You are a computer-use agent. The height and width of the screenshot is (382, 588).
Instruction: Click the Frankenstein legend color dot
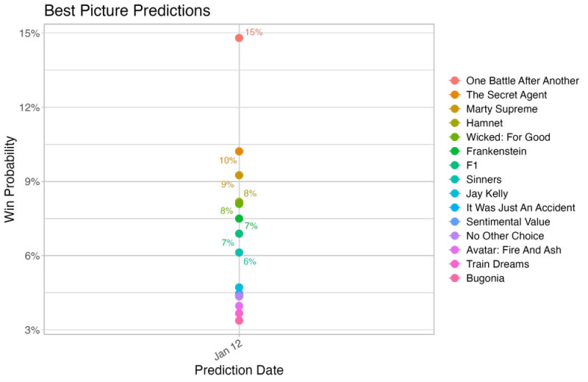tap(454, 151)
